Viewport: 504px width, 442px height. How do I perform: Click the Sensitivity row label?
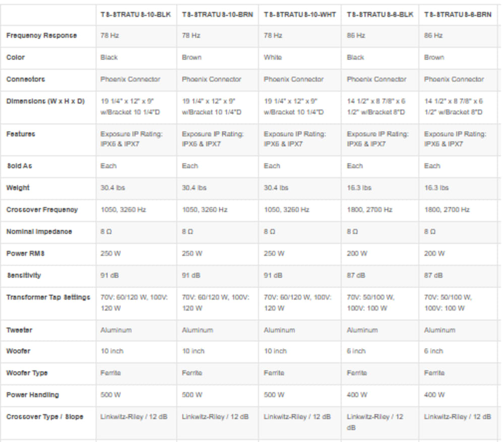(x=24, y=276)
